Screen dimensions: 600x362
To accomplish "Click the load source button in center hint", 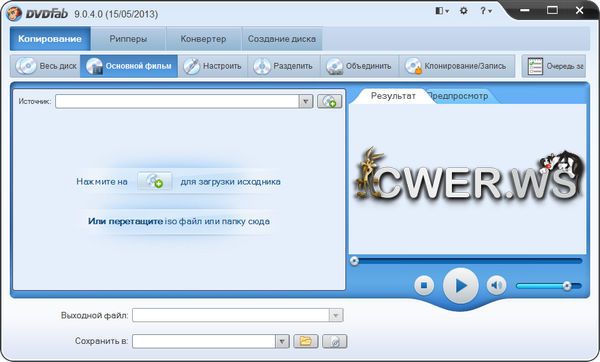I will click(x=155, y=181).
